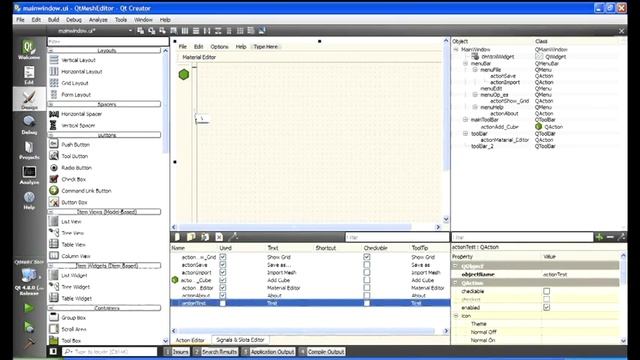Collapse the mainToolBar tree node
This screenshot has width=640, height=360.
click(465, 120)
